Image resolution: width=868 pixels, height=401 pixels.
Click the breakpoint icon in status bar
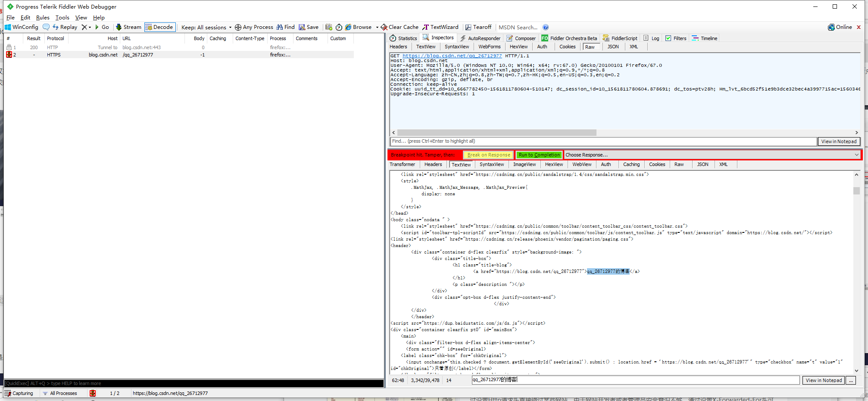pyautogui.click(x=93, y=393)
